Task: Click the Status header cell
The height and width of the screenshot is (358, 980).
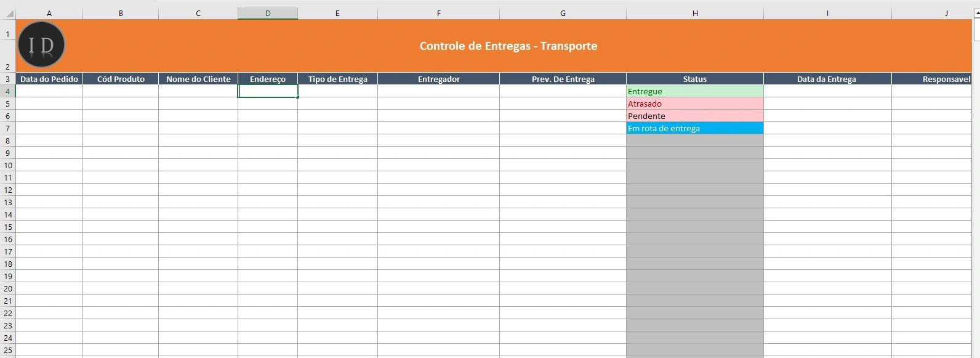Action: [695, 79]
